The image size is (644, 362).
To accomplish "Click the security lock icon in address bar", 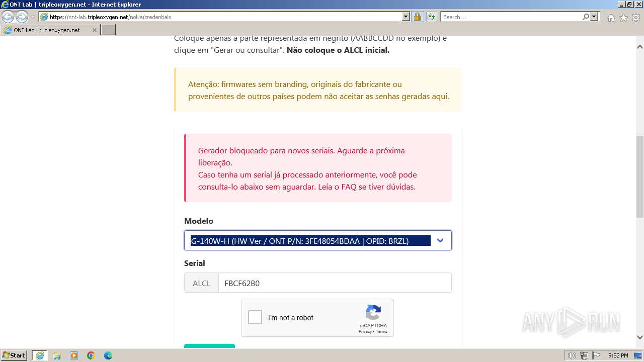I will (x=417, y=17).
